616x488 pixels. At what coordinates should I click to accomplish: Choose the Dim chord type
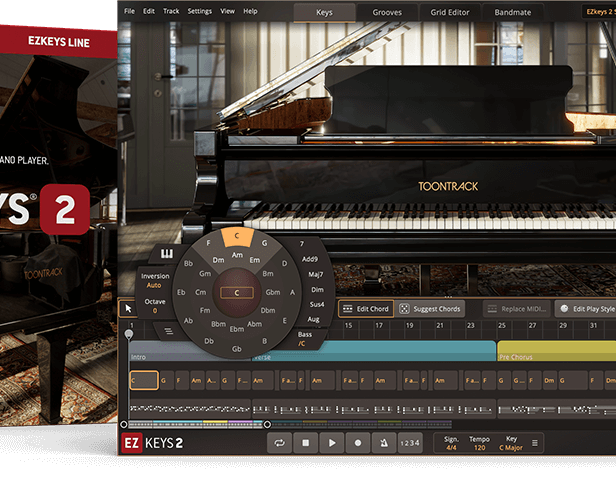click(x=317, y=290)
